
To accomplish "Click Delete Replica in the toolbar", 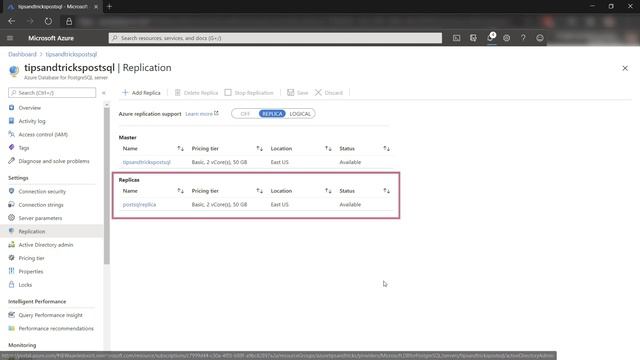I will pyautogui.click(x=196, y=93).
